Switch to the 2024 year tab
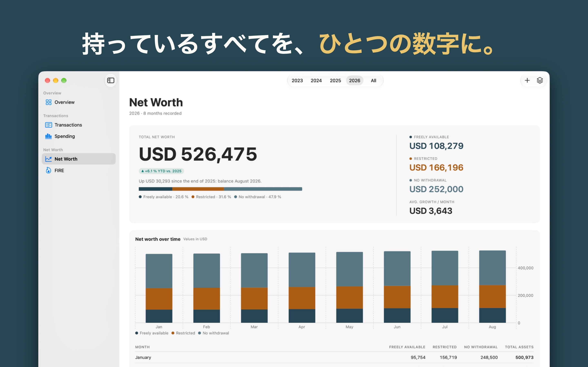Image resolution: width=588 pixels, height=367 pixels. point(316,81)
